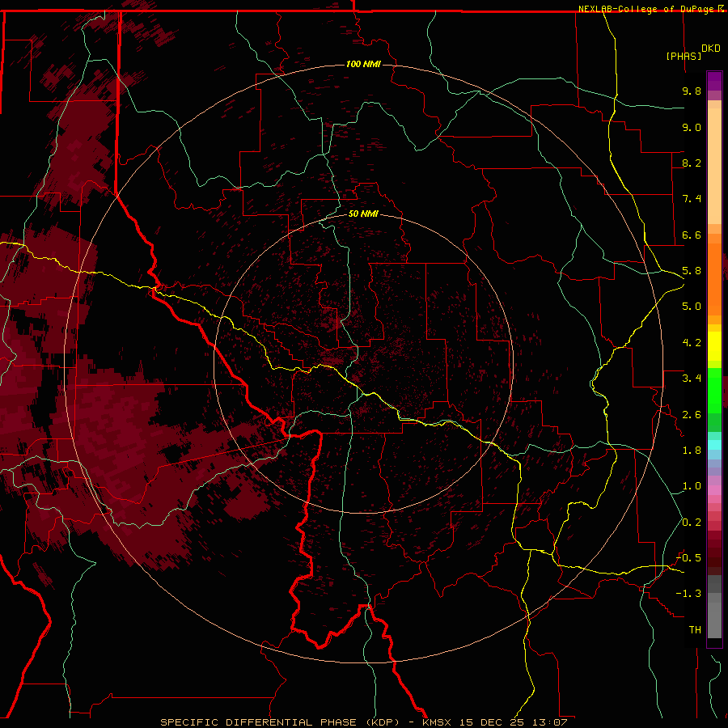Click the 0.2 scale value
Viewport: 728px width, 728px height.
(692, 523)
